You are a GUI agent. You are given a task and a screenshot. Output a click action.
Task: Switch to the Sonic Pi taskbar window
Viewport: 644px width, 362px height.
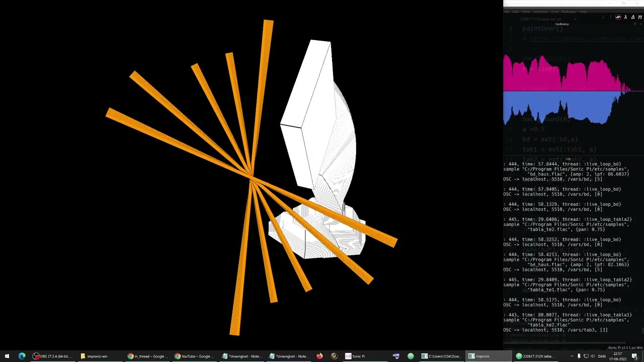(x=366, y=356)
